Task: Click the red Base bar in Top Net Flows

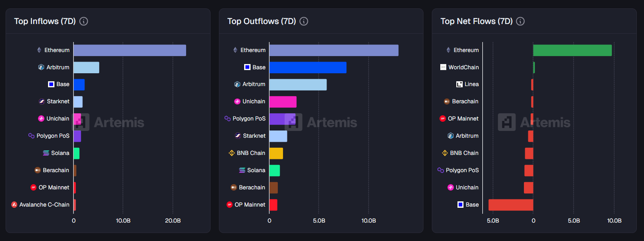Action: point(511,205)
